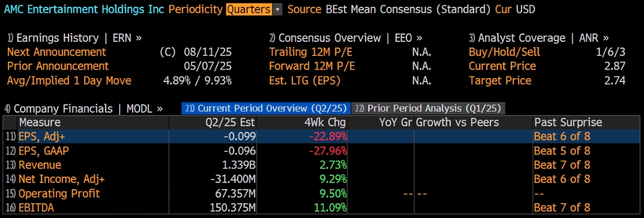Click Beat 7 of 8 for Revenue
The width and height of the screenshot is (644, 218).
click(562, 165)
